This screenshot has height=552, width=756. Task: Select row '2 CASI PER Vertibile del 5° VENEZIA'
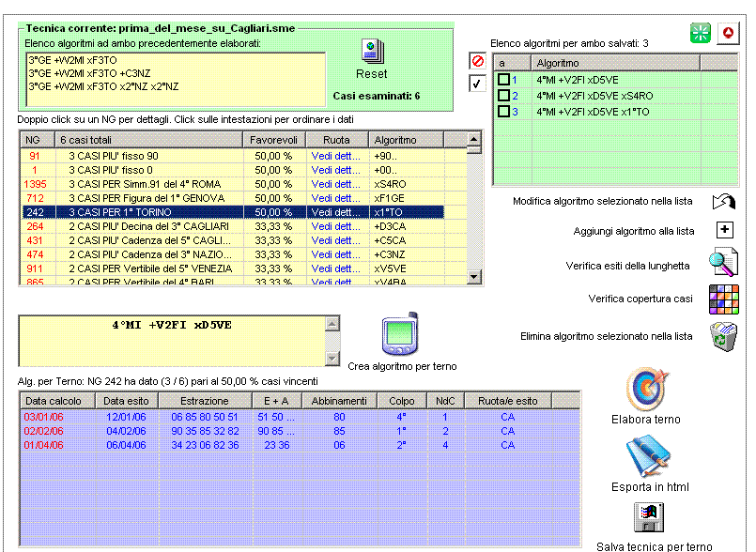232,268
